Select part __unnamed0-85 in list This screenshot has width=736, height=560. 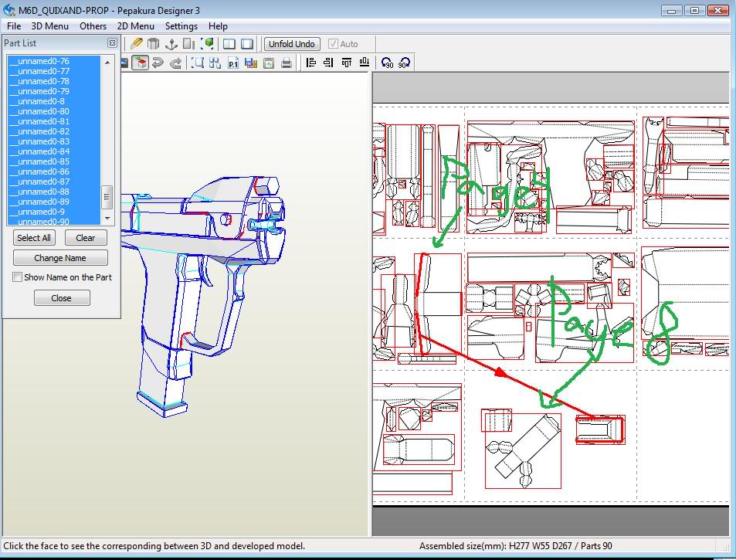[x=54, y=161]
